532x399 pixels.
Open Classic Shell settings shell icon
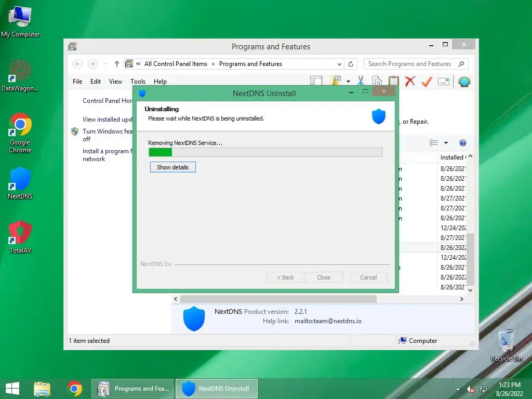464,82
